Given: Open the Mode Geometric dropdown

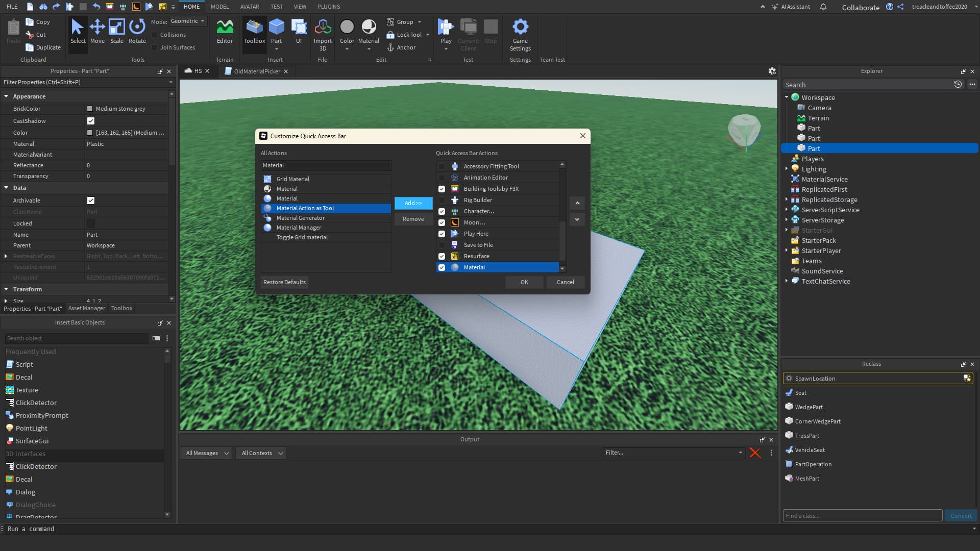Looking at the screenshot, I should tap(188, 21).
